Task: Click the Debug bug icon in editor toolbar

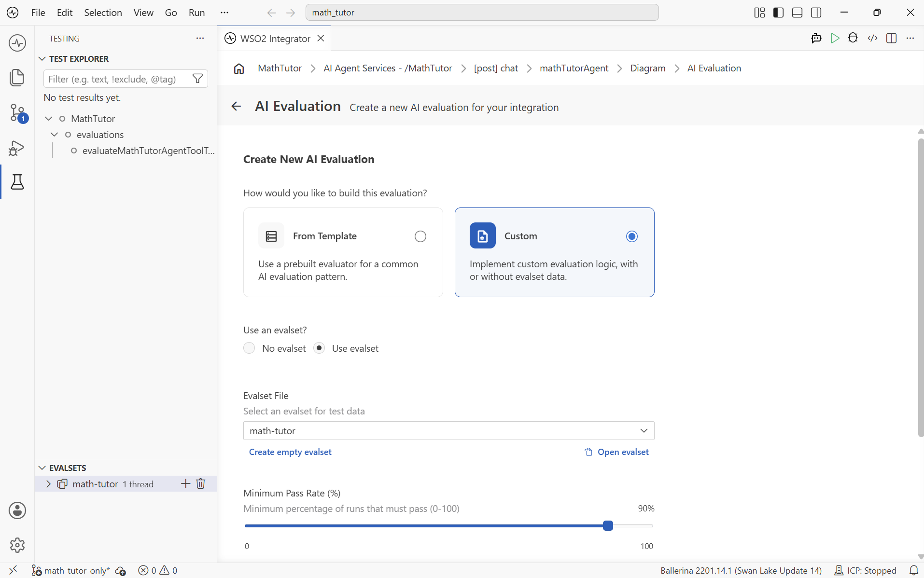Action: click(853, 38)
